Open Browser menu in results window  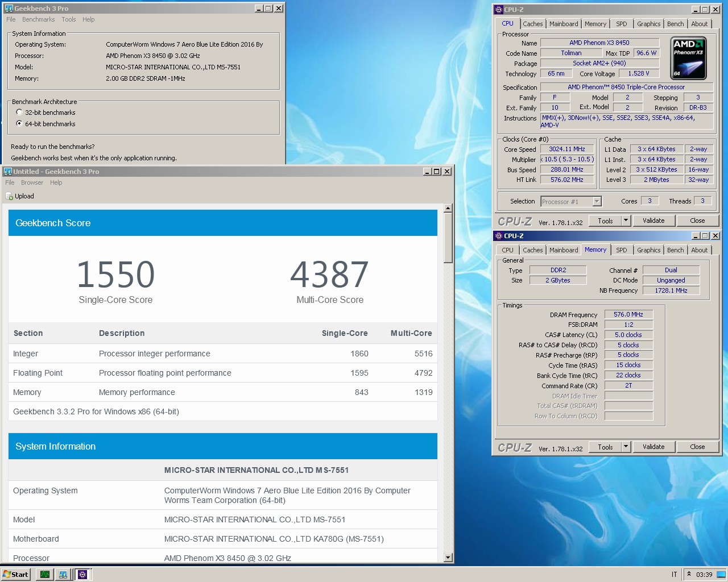[x=32, y=182]
